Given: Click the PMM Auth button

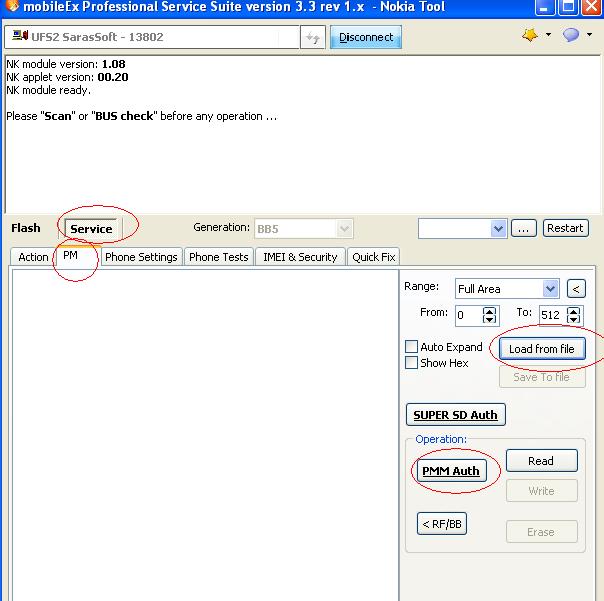Looking at the screenshot, I should (451, 471).
